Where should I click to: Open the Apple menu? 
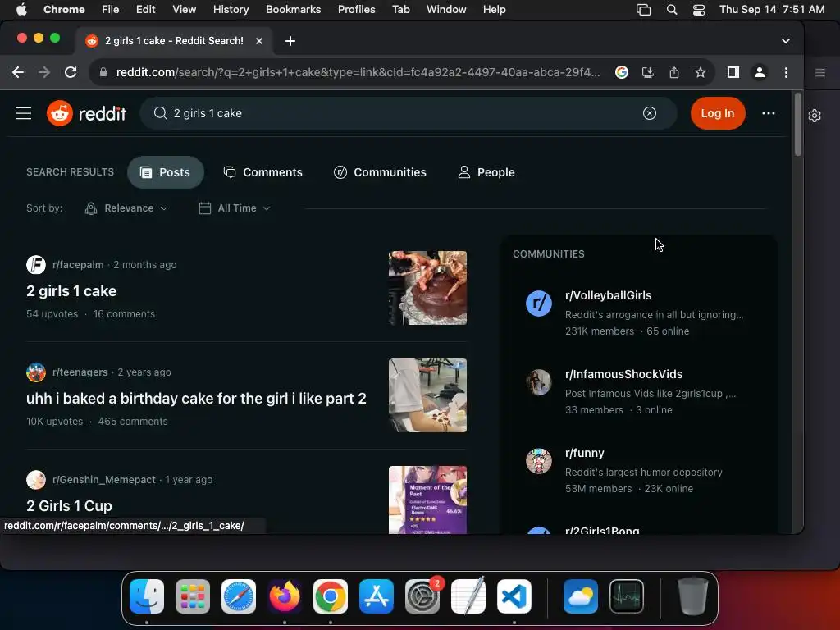[21, 10]
